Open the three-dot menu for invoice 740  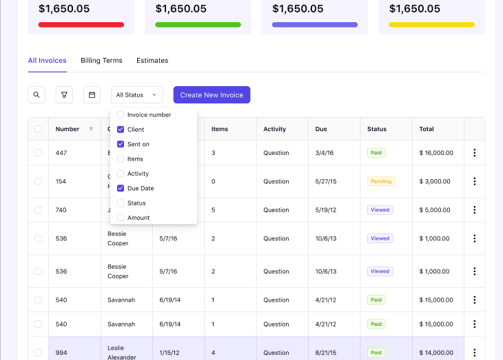point(474,210)
